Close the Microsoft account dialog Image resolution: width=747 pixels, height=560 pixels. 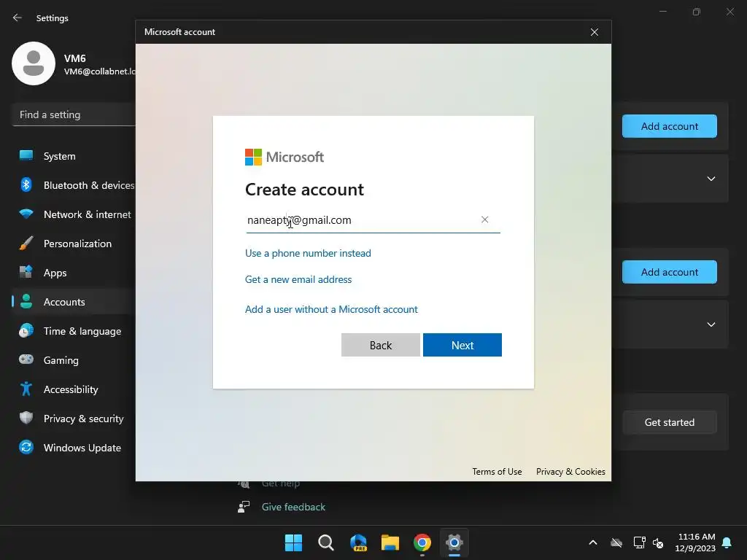[x=594, y=32]
